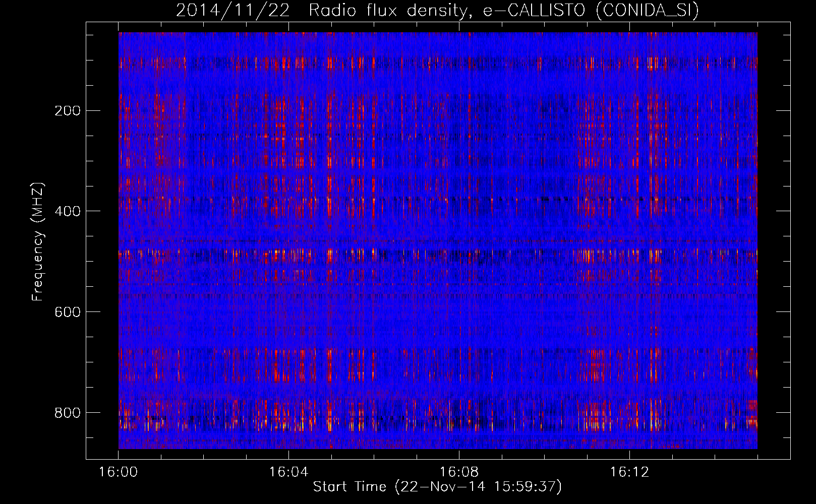Select the Start Time axis label
Screen dimensions: 816x504
pos(438,487)
